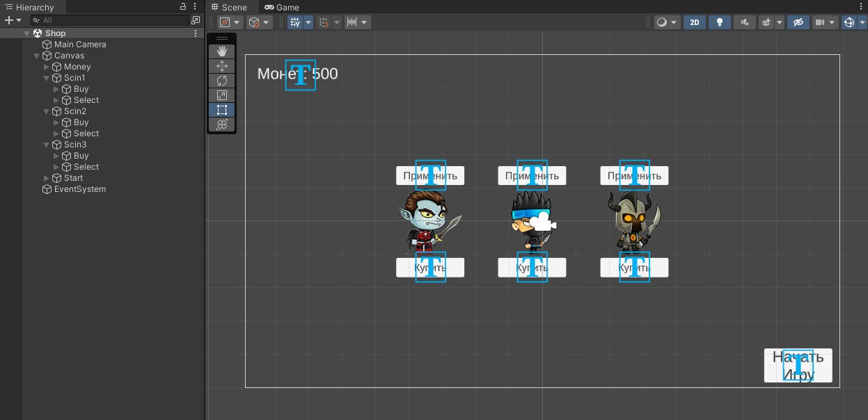The image size is (868, 420).
Task: Collapse the Scin2 tree node
Action: [47, 111]
